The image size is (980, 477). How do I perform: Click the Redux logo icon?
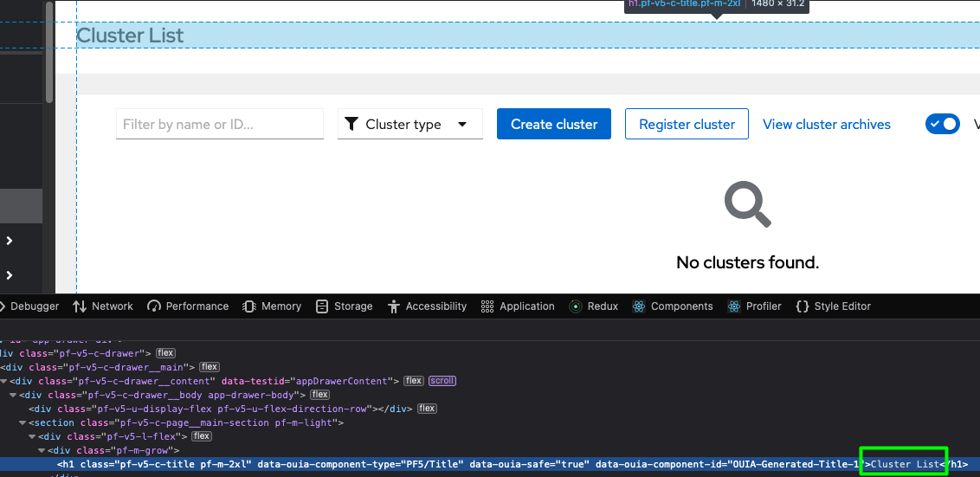[x=576, y=306]
